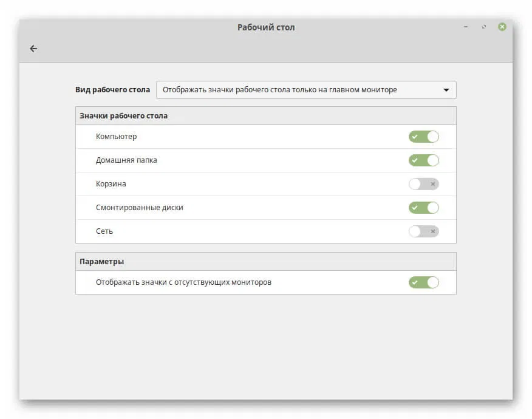Select the Домашняя папка row
Viewport: 532px width, 419px height.
pyautogui.click(x=126, y=160)
